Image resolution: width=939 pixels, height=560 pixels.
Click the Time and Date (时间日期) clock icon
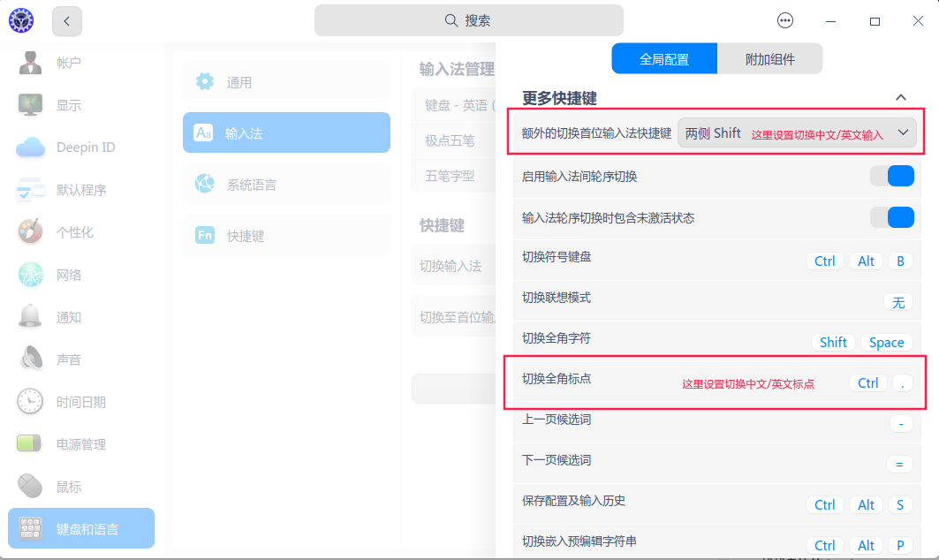(x=30, y=402)
